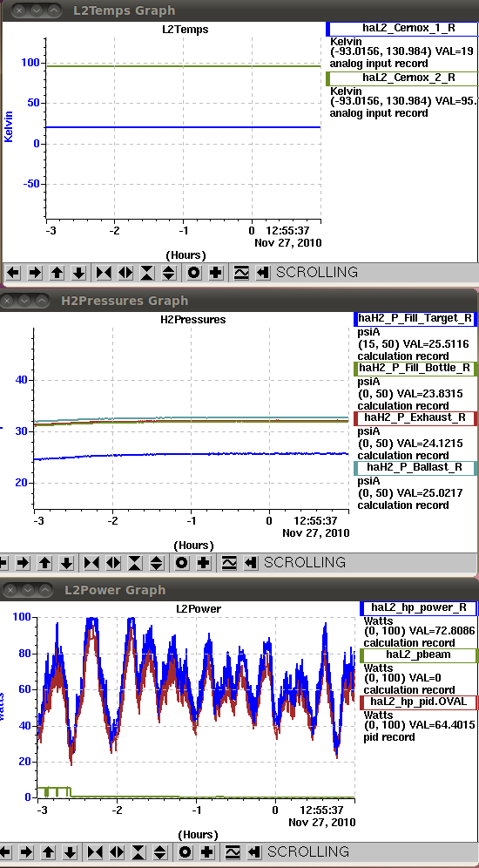The image size is (479, 868).
Task: Click the L2Temps plot title
Action: pyautogui.click(x=186, y=30)
